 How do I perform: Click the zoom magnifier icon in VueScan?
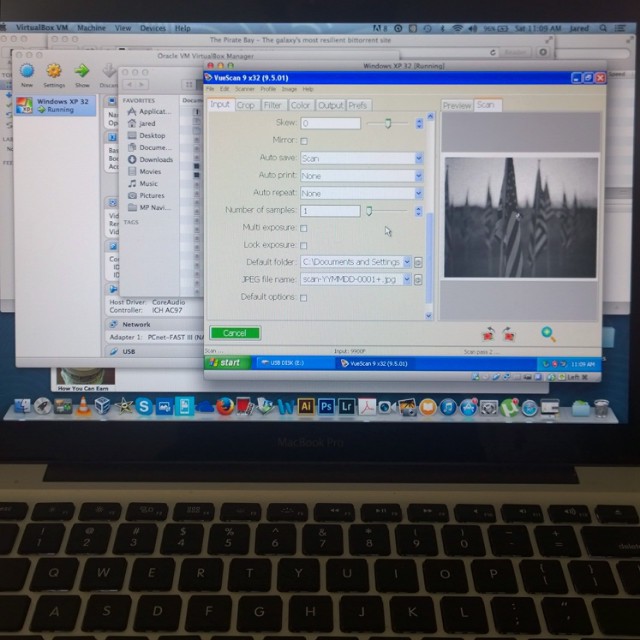click(x=548, y=334)
